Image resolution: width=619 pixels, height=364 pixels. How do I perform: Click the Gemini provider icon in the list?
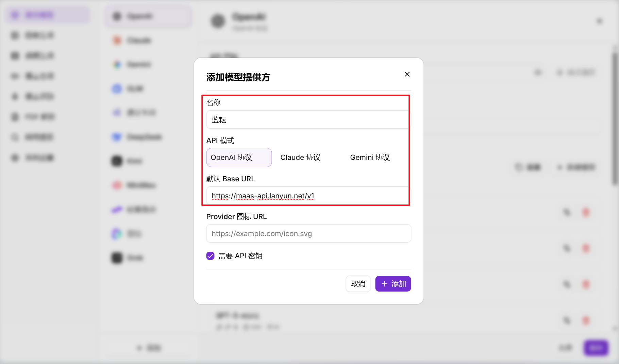117,65
